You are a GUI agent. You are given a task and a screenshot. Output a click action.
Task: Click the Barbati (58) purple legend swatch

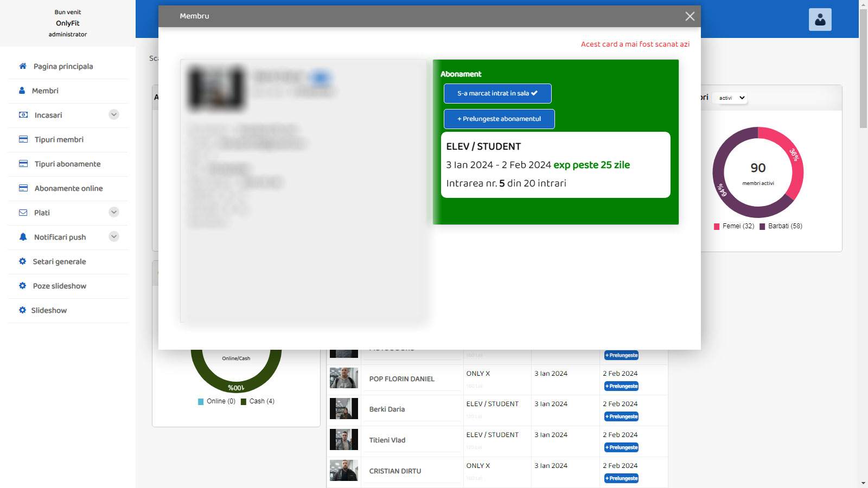click(x=762, y=227)
